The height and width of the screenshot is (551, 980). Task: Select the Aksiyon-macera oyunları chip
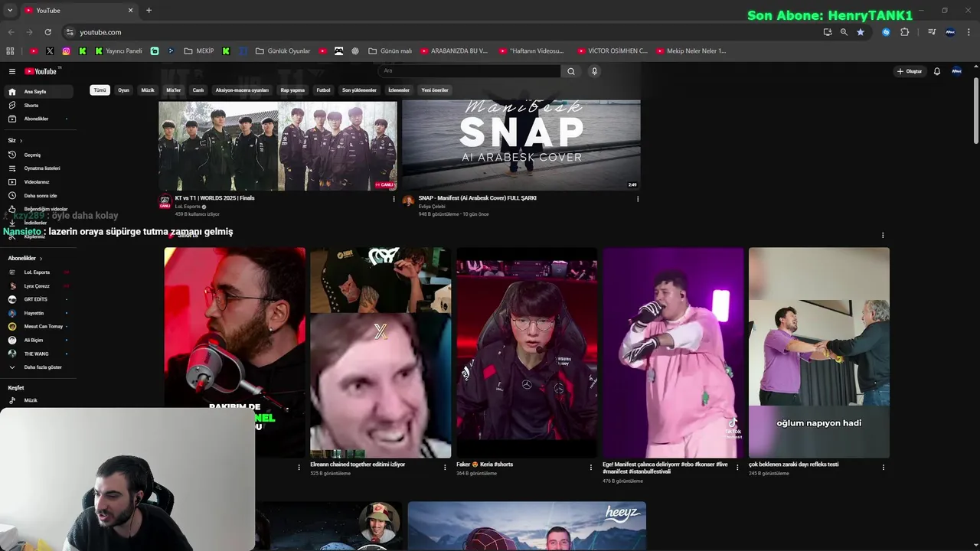(242, 90)
